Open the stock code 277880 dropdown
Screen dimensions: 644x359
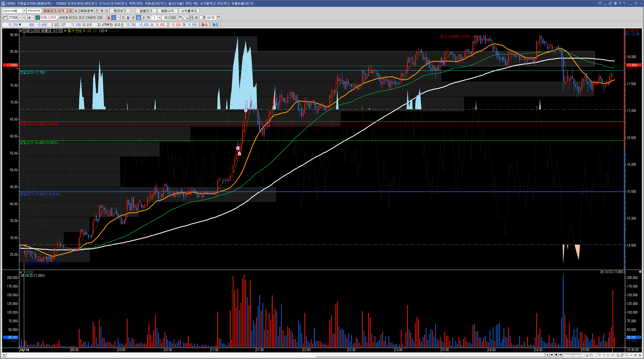(20, 18)
